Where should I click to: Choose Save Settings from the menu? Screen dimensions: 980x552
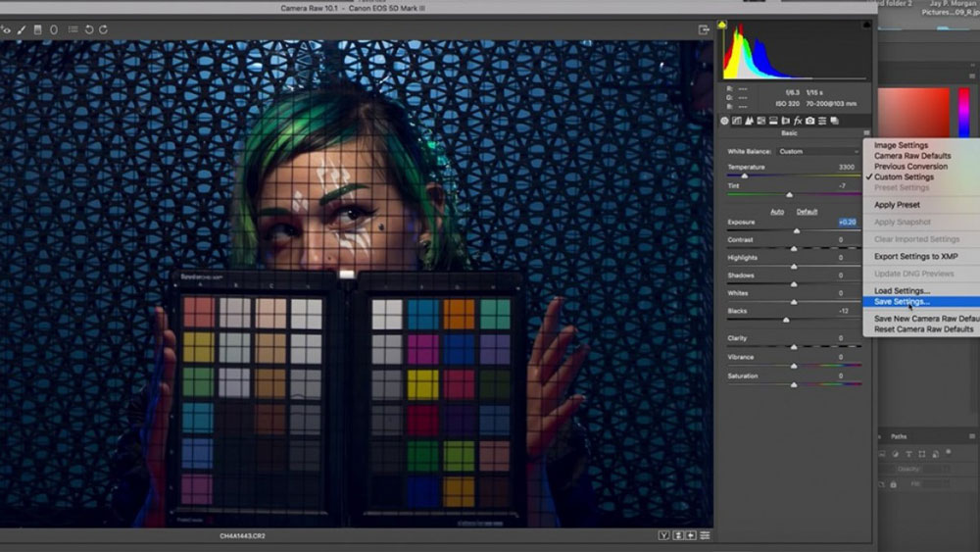click(x=902, y=302)
